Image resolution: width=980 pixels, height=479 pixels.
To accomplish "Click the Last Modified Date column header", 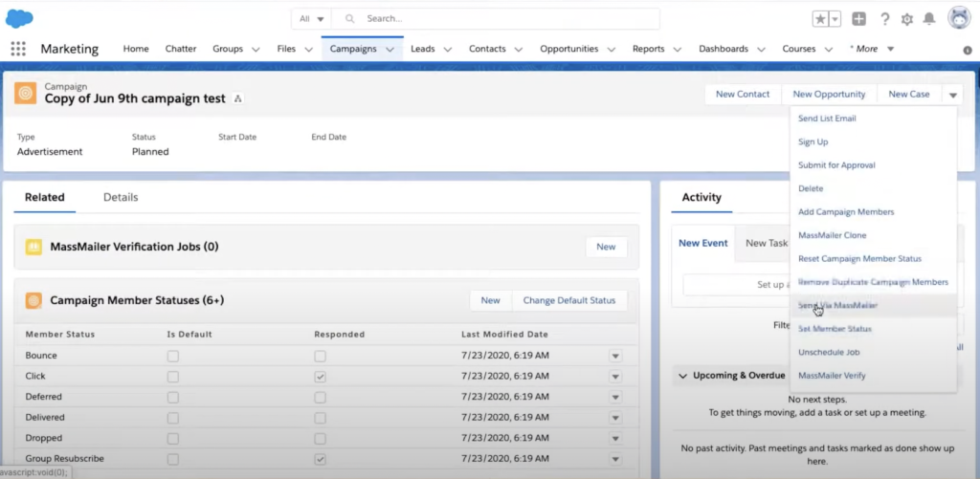I will 504,334.
